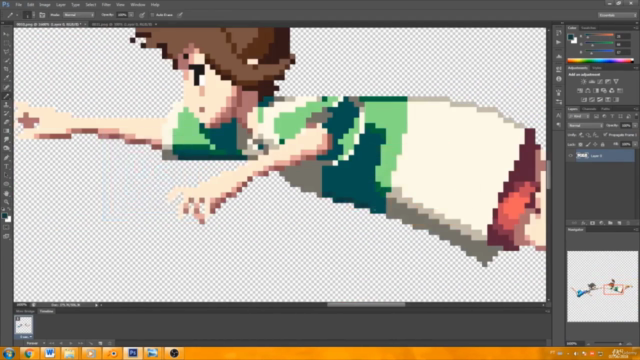
Task: Toggle the brush panel icon in options bar
Action: pyautogui.click(x=42, y=15)
